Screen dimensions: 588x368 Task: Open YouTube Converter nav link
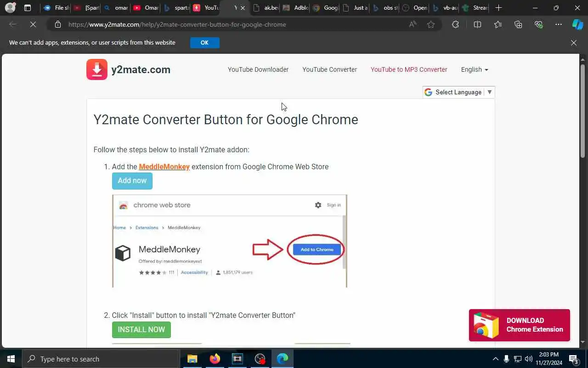329,69
